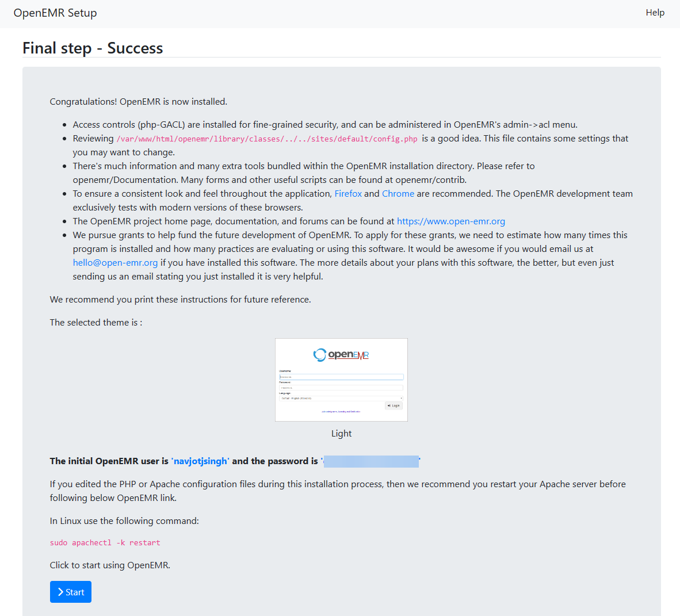Click 'The selected theme is :' text
680x616 pixels.
click(x=96, y=323)
